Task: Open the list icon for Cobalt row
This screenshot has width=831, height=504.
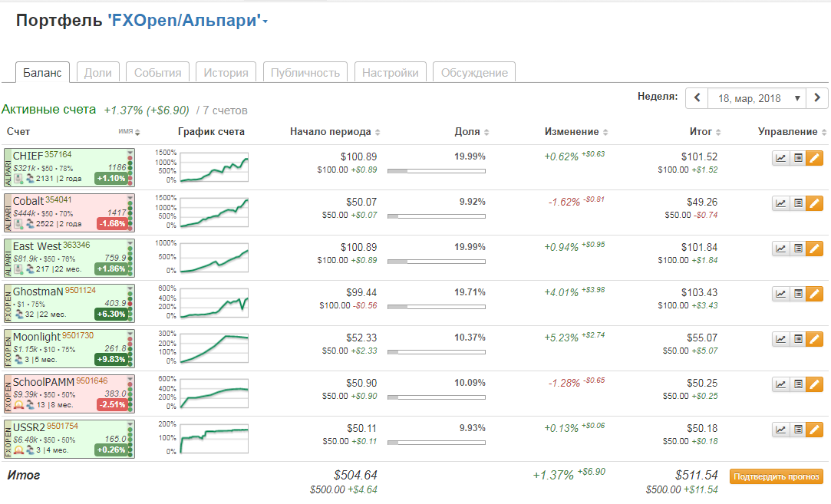Action: pyautogui.click(x=798, y=203)
